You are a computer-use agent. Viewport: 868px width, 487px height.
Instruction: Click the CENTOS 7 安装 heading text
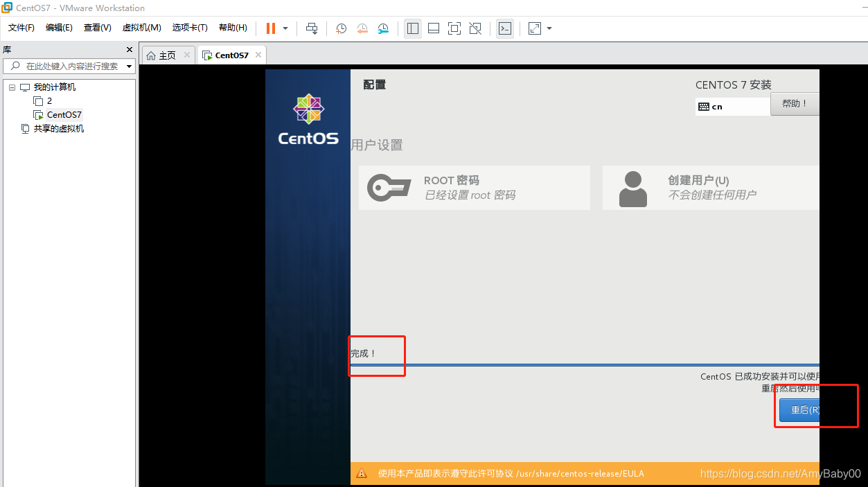(x=734, y=85)
